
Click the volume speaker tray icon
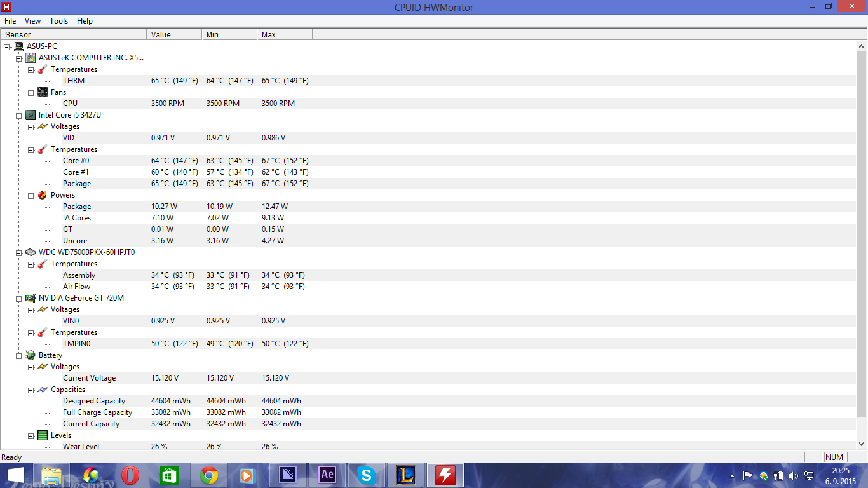coord(794,475)
